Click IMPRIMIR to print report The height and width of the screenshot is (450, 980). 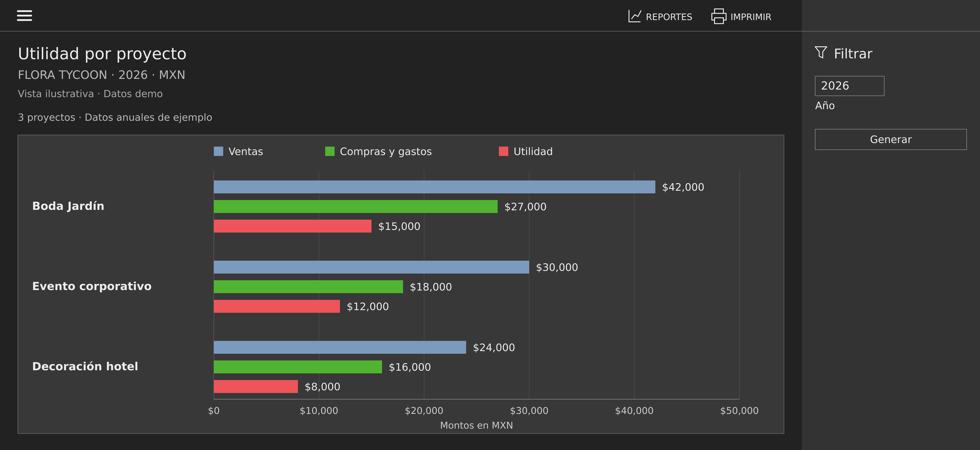[741, 16]
